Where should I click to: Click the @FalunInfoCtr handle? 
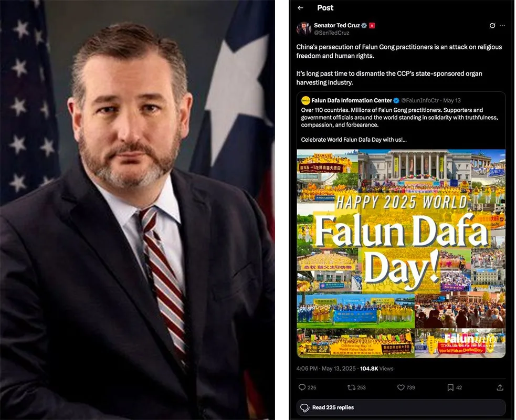[420, 100]
